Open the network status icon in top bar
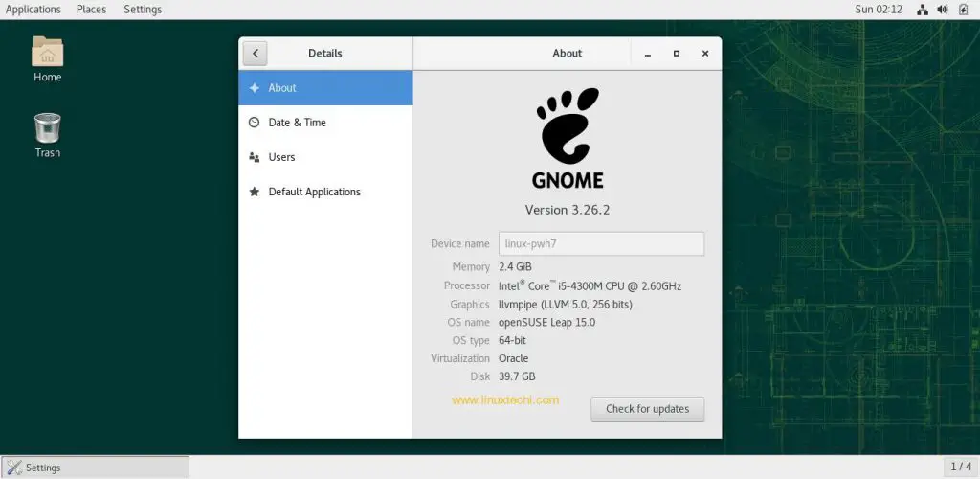 tap(923, 10)
